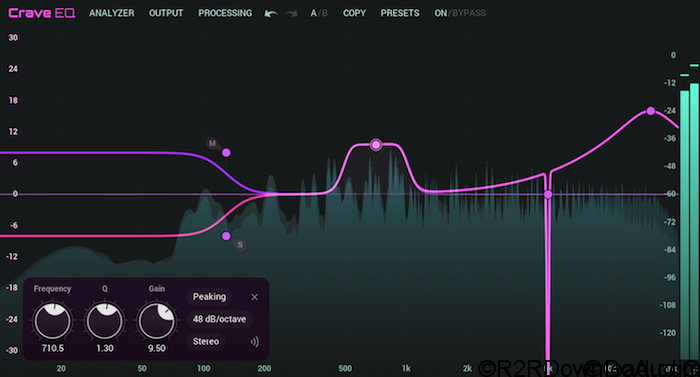Click the redo arrow icon
The height and width of the screenshot is (377, 700).
point(292,14)
